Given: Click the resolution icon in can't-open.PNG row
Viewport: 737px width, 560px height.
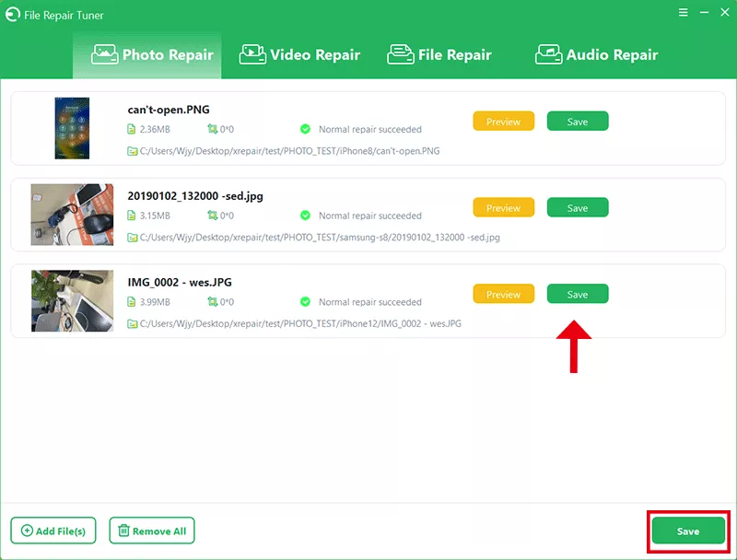Looking at the screenshot, I should [213, 129].
